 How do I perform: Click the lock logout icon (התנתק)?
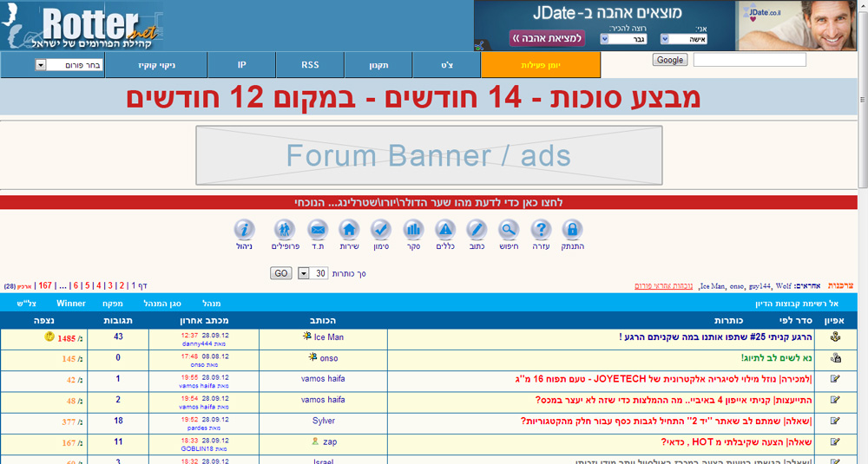571,230
